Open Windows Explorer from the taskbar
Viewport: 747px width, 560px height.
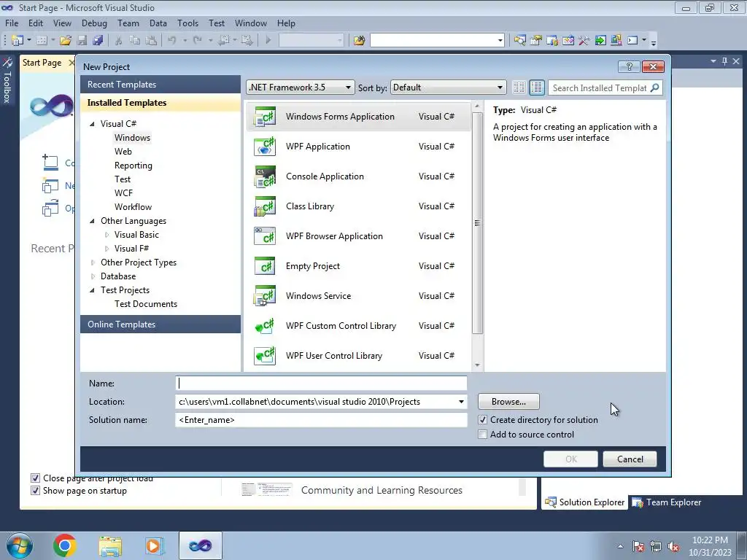coord(110,545)
